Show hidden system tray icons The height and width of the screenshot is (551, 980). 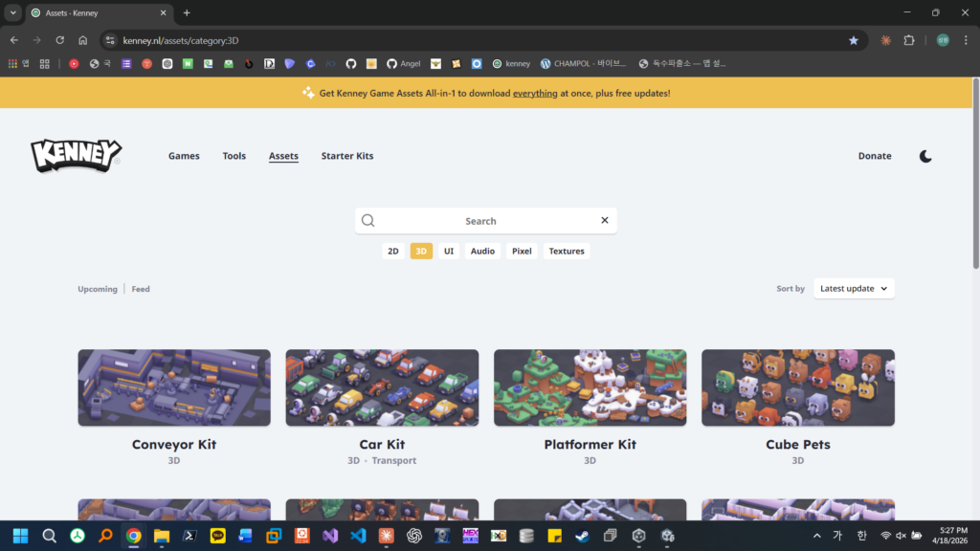(817, 536)
